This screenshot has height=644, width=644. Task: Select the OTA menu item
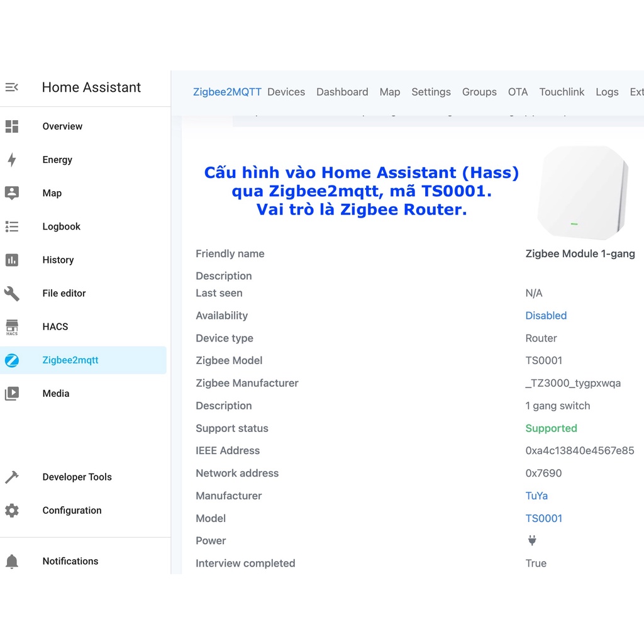click(x=518, y=92)
